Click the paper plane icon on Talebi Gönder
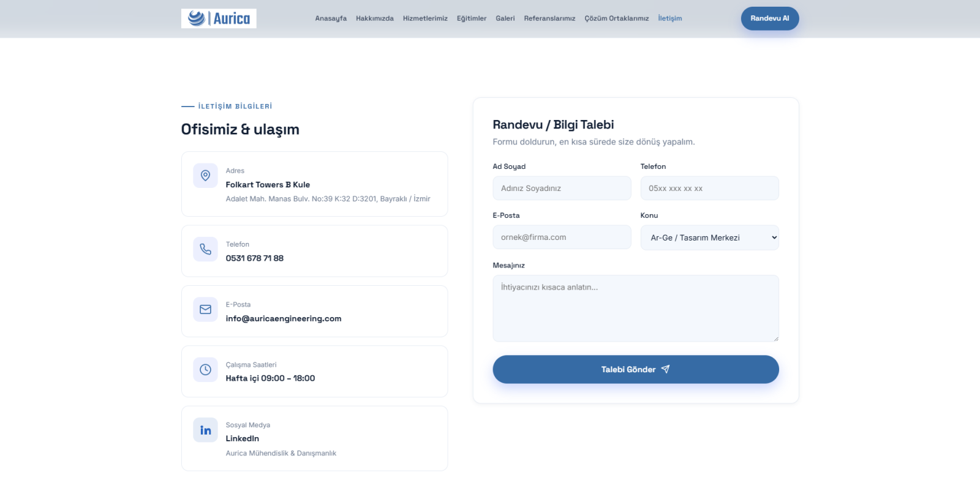 (666, 369)
